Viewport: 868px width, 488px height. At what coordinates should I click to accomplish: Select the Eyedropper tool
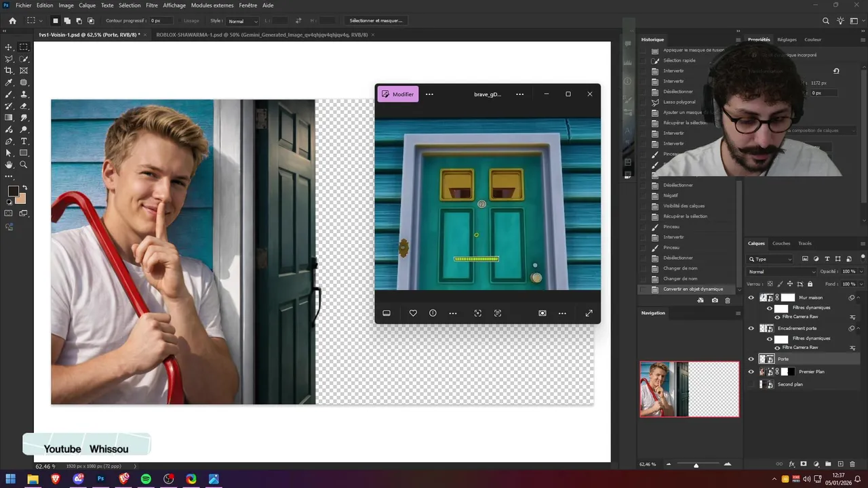point(9,83)
